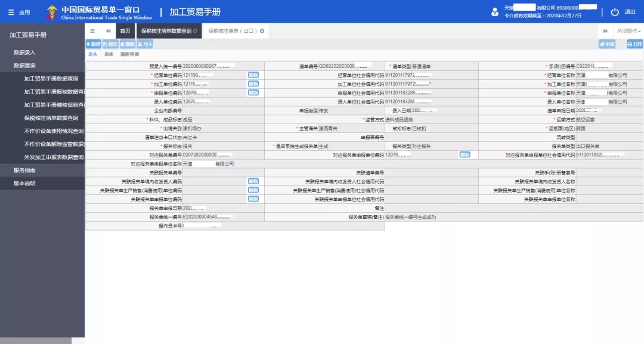Click the 申报 (Declare) submit icon
Image resolution: width=644 pixels, height=344 pixels.
(x=606, y=44)
